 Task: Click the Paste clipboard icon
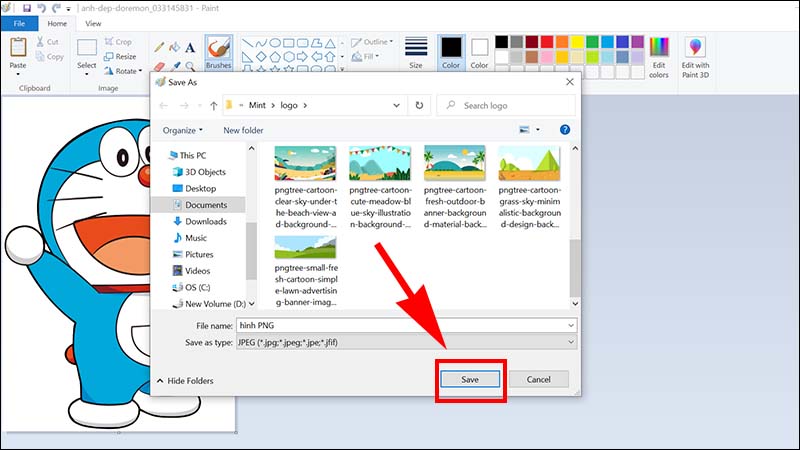[x=18, y=50]
